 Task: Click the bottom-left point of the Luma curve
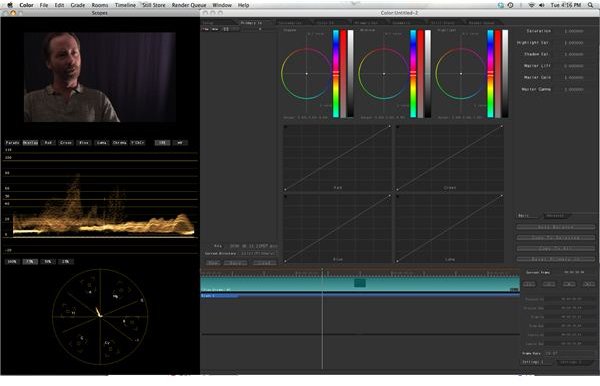pos(397,261)
